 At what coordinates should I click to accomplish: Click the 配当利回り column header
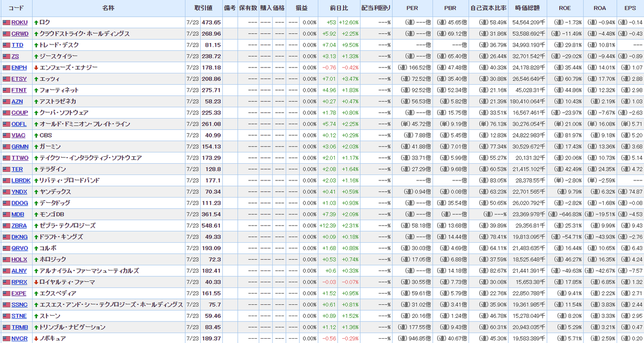pos(376,9)
